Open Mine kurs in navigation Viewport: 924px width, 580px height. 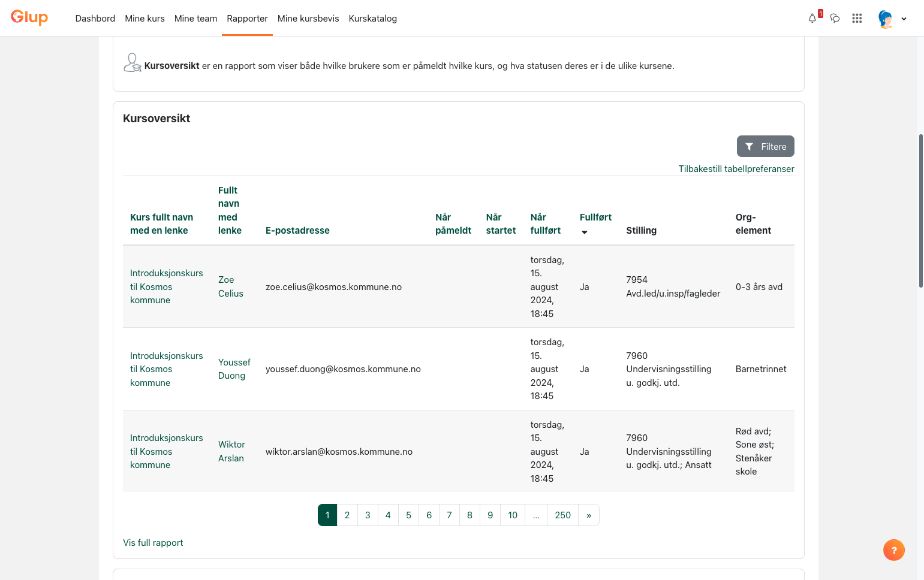click(x=145, y=19)
